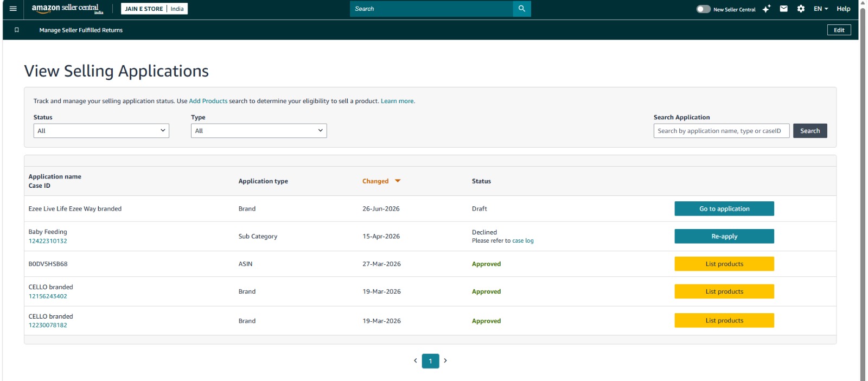This screenshot has height=381, width=868.
Task: Focus the Search Application input field
Action: pos(722,131)
